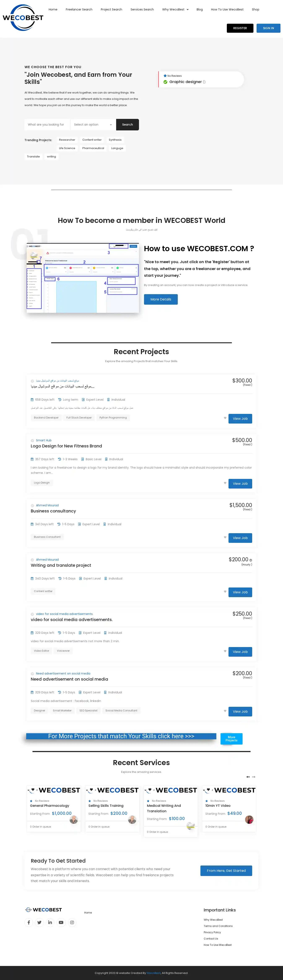Select the Pharmaceutical trending tag
Image resolution: width=283 pixels, height=980 pixels.
[x=93, y=148]
